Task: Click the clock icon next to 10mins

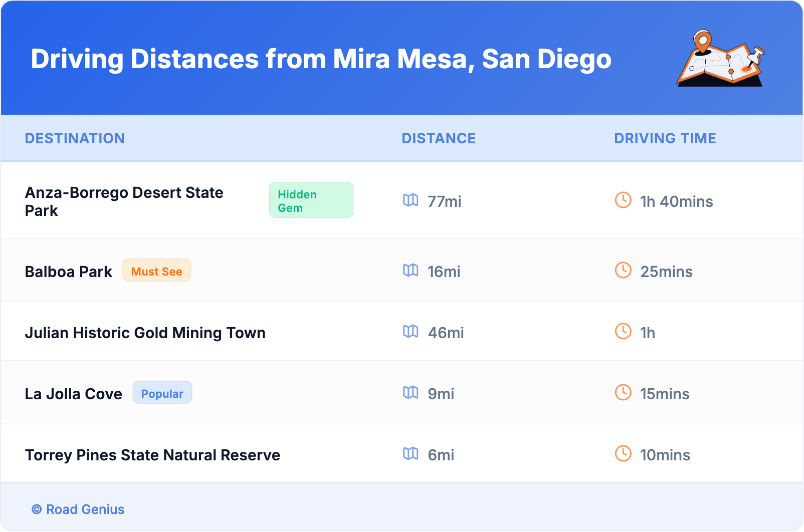Action: pos(623,454)
